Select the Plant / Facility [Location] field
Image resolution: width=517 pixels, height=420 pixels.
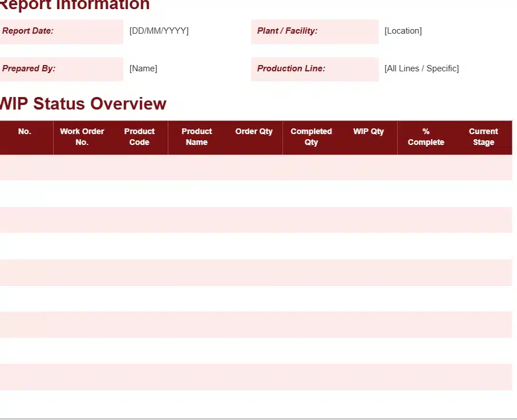(403, 31)
